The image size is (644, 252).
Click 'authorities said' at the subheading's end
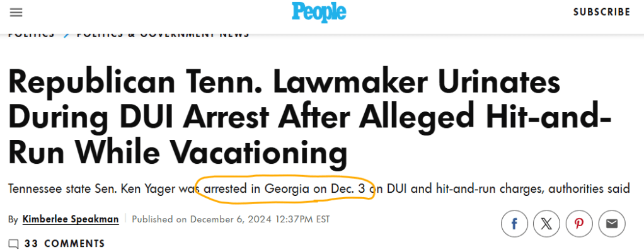click(591, 188)
